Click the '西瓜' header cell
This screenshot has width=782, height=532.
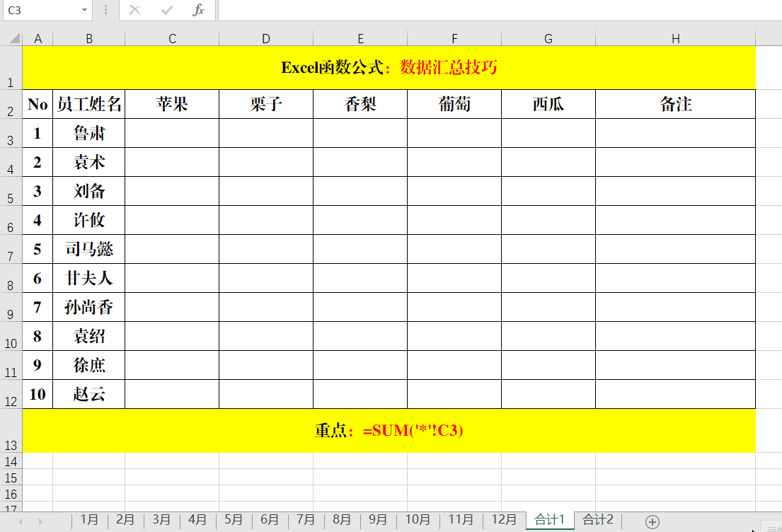(548, 104)
